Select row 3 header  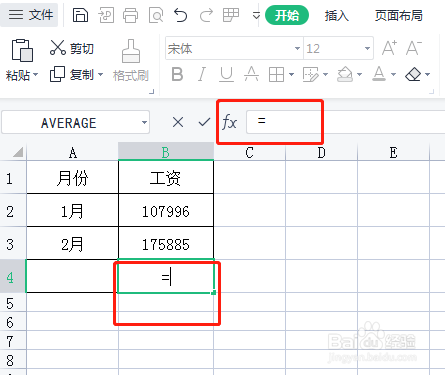13,243
